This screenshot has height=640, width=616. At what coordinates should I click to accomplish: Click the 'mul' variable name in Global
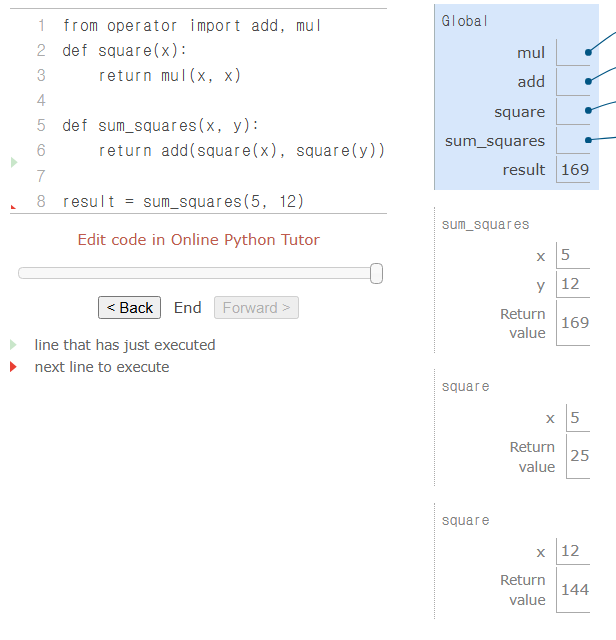pyautogui.click(x=531, y=53)
